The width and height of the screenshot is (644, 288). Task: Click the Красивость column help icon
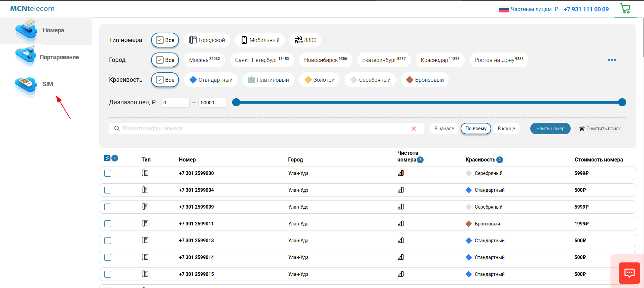pos(500,160)
